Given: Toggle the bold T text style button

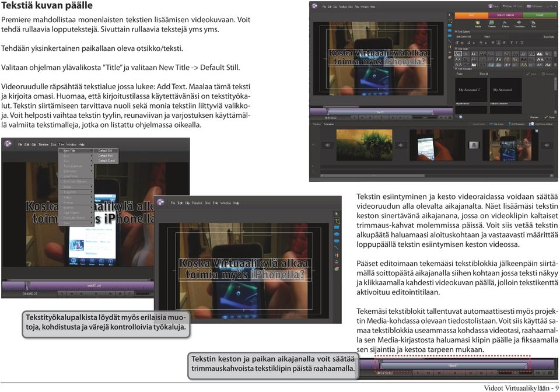Looking at the screenshot, I should tap(511, 43).
